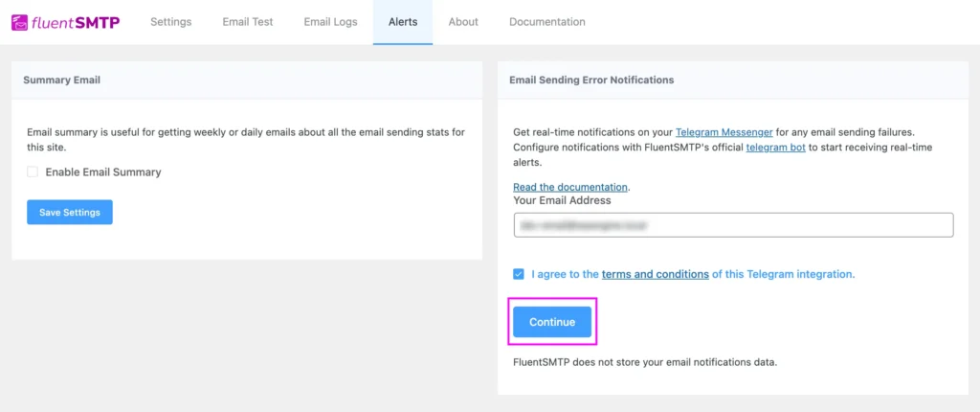Go to the About tab

pos(463,22)
